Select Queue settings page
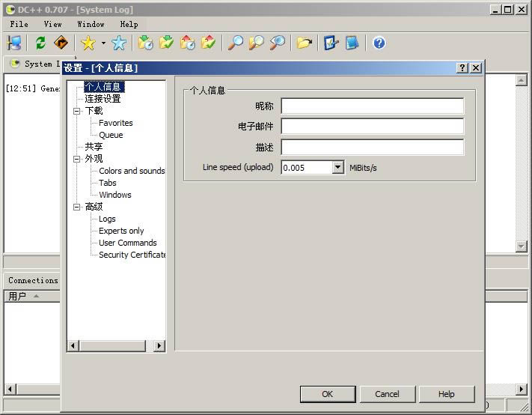Viewport: 532px width, 415px height. pos(111,135)
